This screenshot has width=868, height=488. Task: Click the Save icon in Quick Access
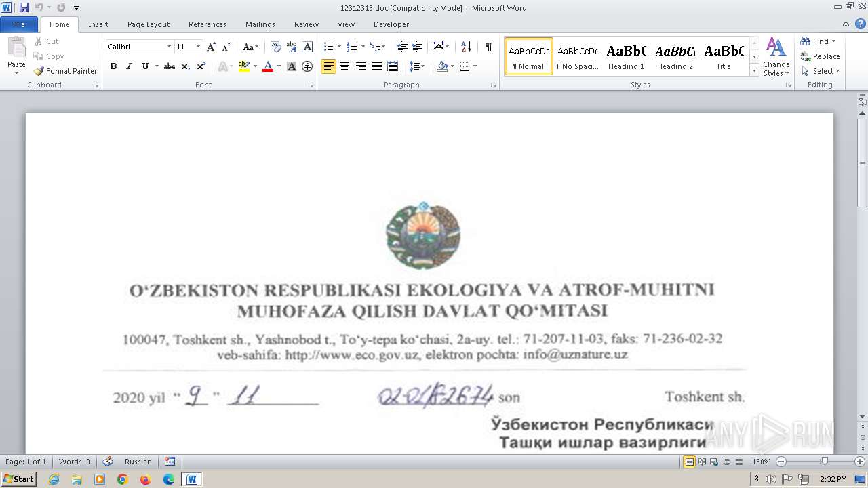tap(24, 7)
